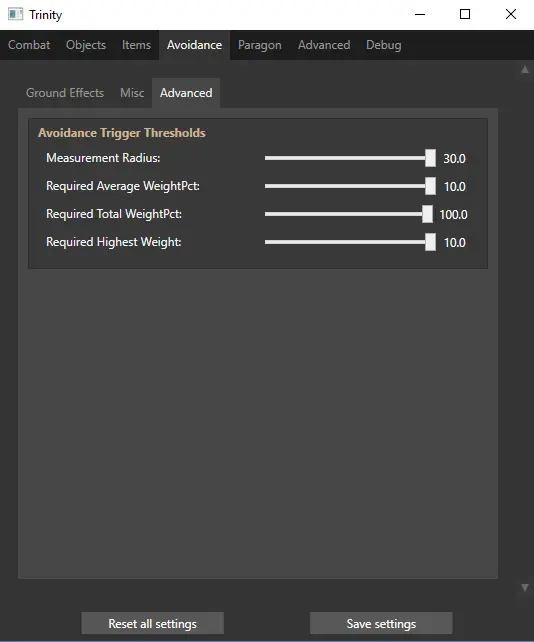Go to the top-level Advanced tab
Screen dimensions: 534x642
(x=324, y=45)
